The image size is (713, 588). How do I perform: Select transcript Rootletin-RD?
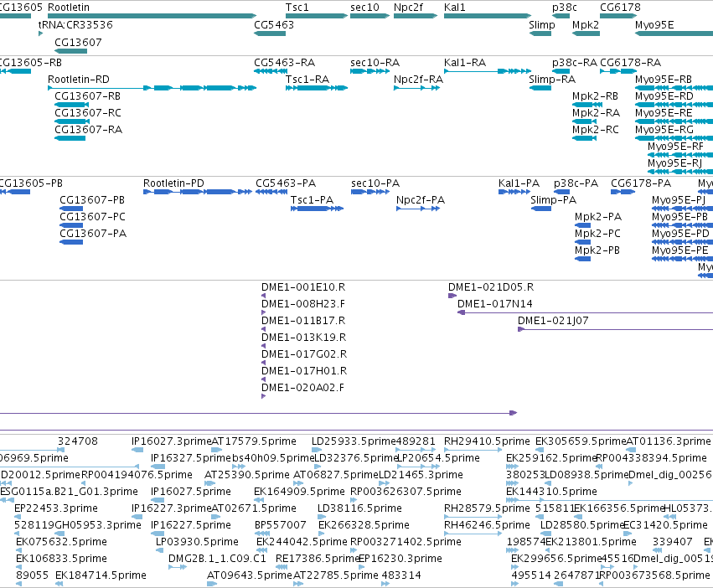pos(79,79)
